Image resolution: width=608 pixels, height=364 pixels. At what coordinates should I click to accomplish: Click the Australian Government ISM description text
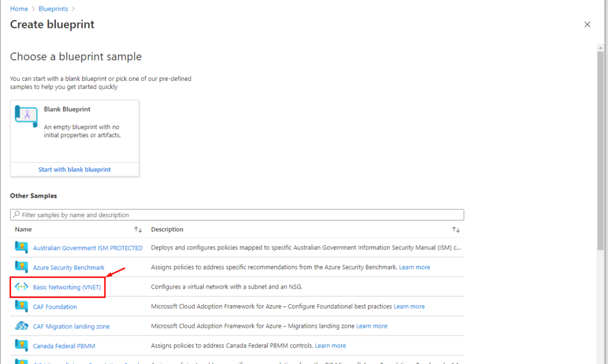click(306, 248)
